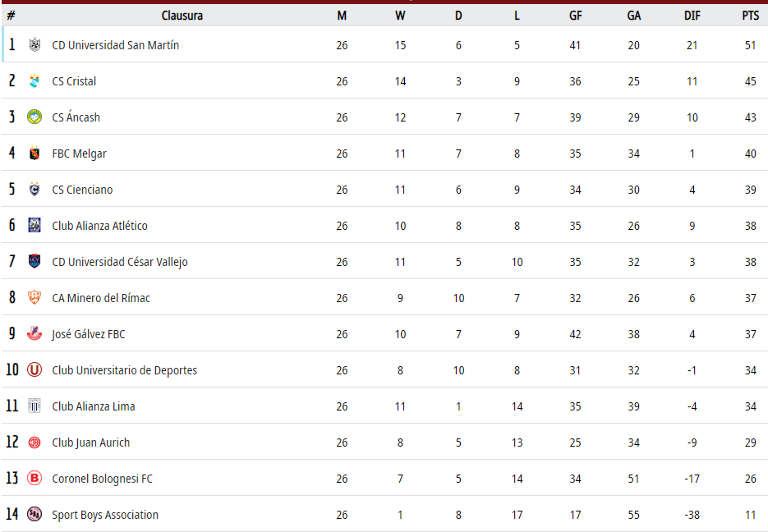
Task: Sort standings by the GF column header
Action: pyautogui.click(x=575, y=16)
